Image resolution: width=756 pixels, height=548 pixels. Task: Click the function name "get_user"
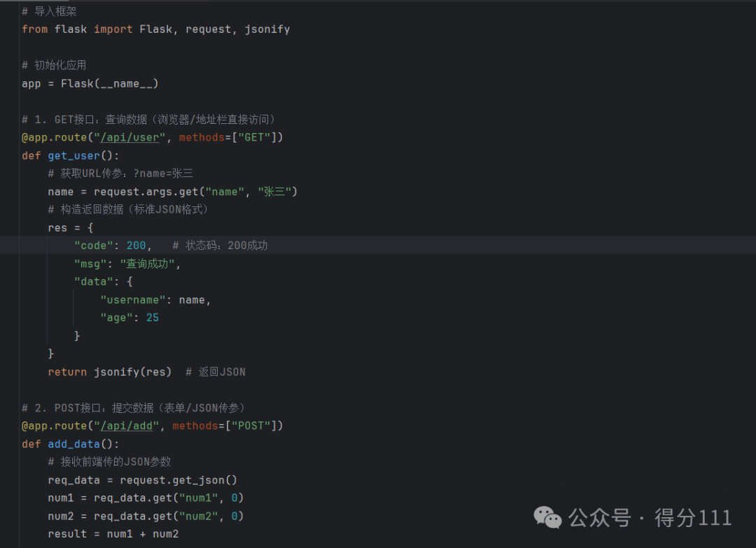[73, 155]
